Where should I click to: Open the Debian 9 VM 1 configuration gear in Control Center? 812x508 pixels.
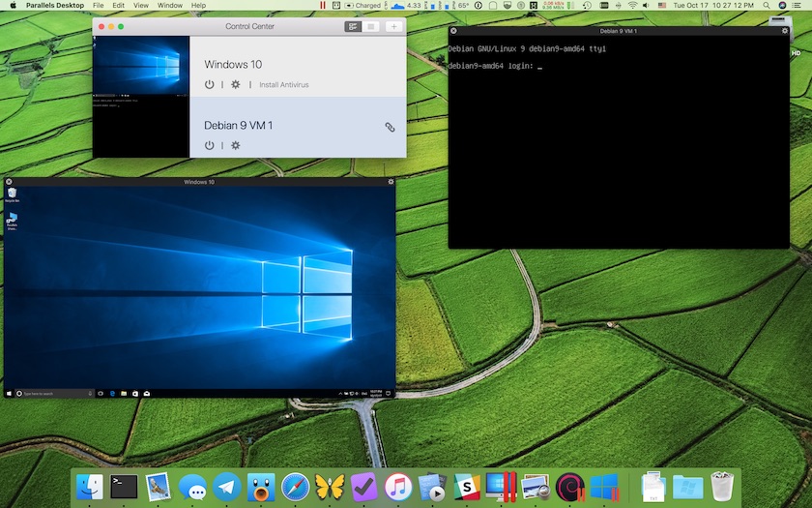tap(236, 145)
